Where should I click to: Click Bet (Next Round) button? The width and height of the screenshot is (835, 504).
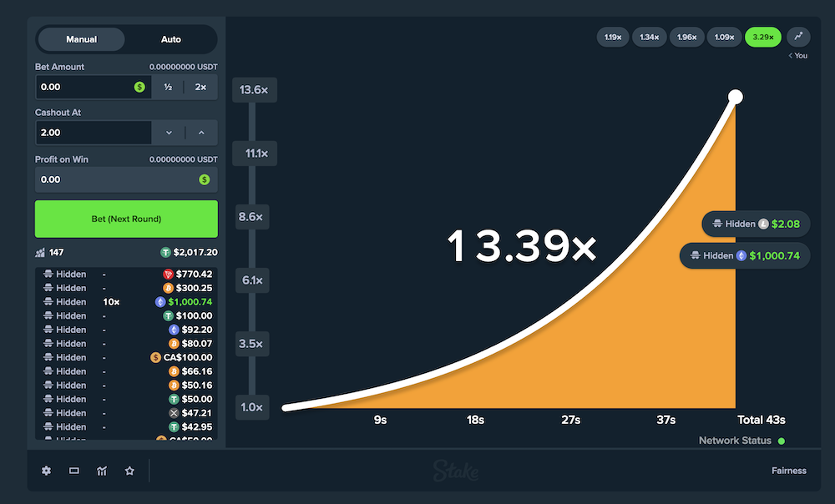[126, 219]
